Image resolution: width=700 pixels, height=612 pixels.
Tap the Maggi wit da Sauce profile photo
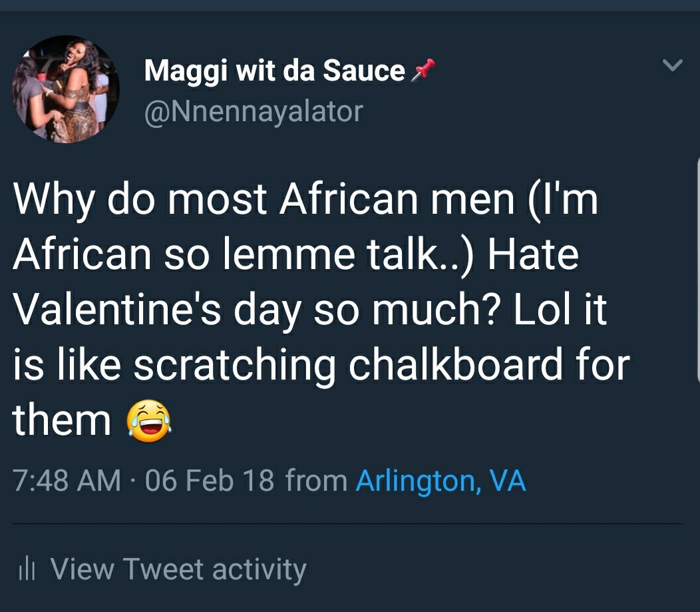[x=66, y=89]
